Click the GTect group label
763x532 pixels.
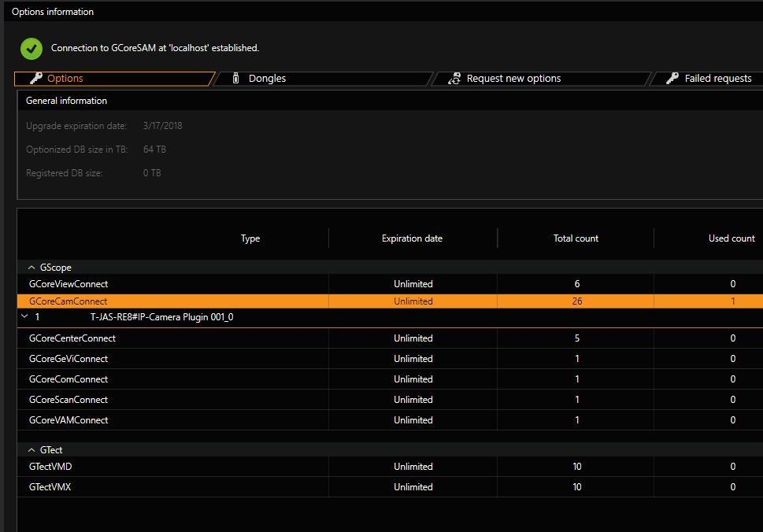(51, 450)
